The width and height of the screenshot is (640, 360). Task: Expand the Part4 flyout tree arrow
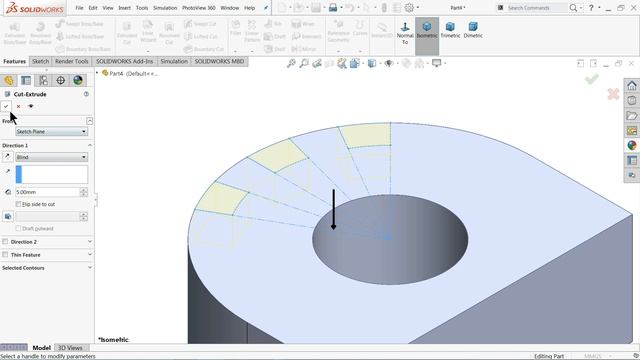click(x=97, y=73)
